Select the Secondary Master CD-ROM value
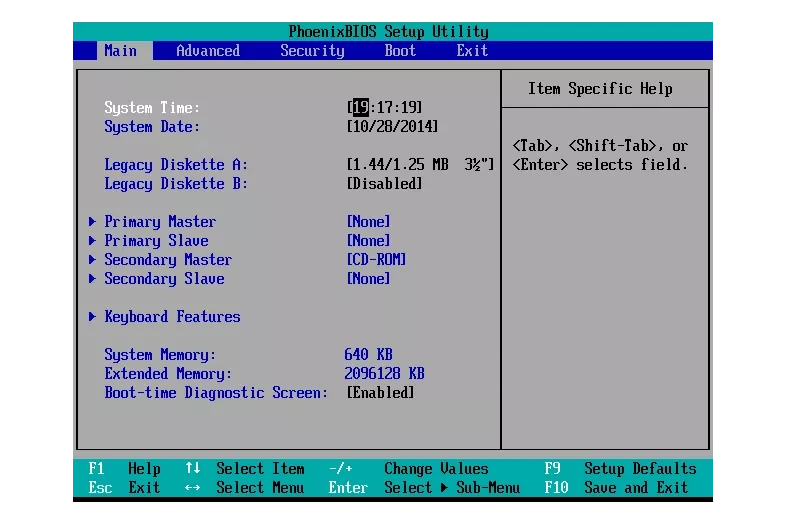 click(x=376, y=260)
